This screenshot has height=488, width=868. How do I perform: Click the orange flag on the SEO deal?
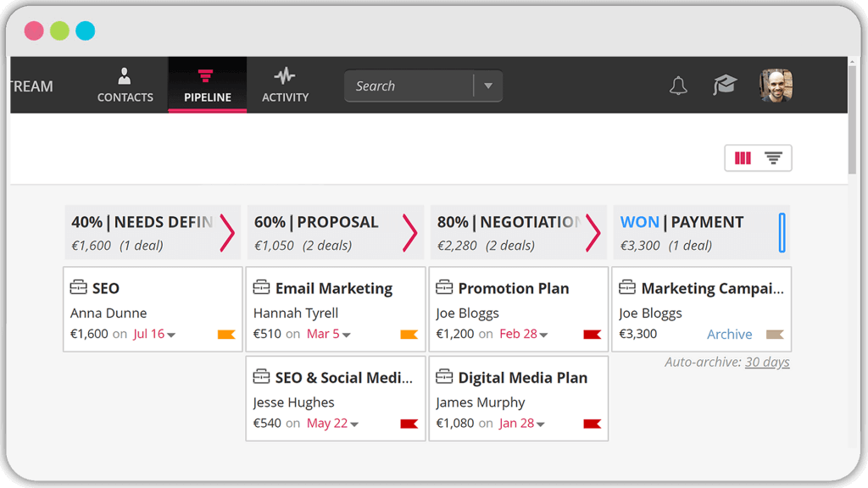225,334
